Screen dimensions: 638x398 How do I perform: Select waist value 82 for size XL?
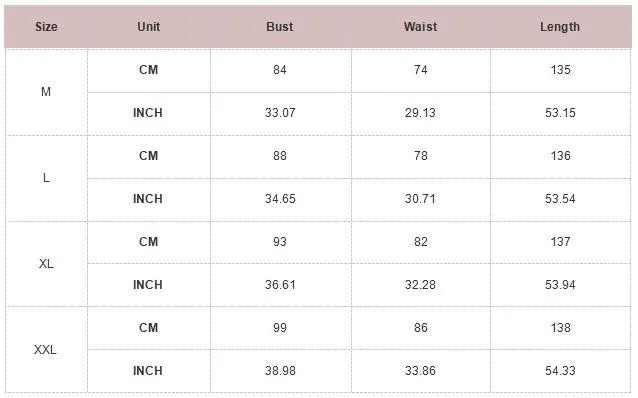coord(421,242)
